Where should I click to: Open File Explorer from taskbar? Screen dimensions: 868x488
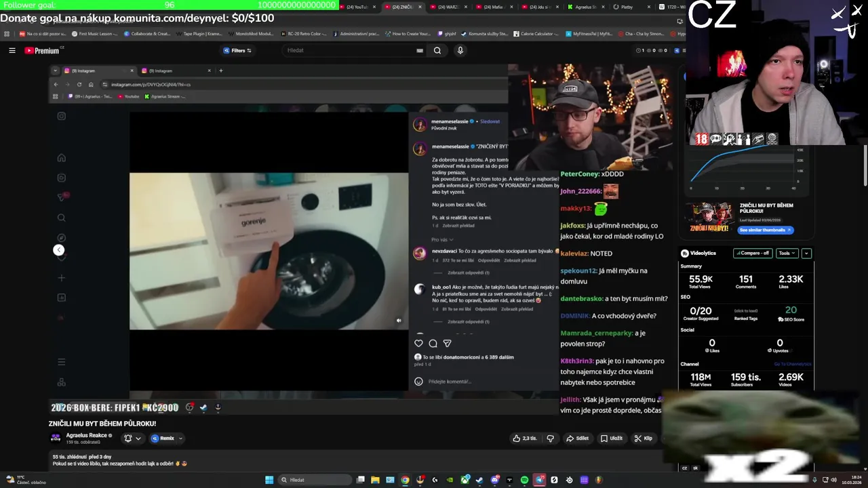375,480
